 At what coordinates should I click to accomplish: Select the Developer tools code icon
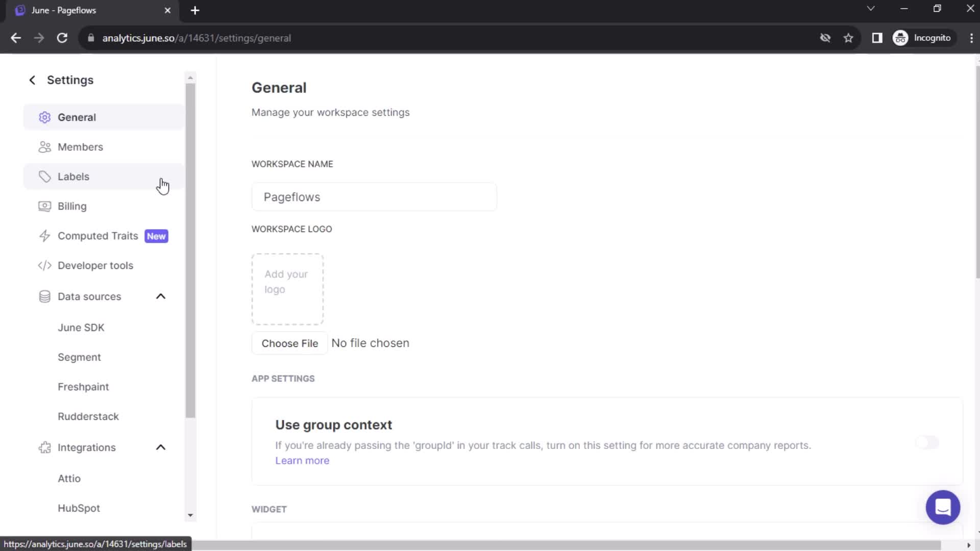coord(44,265)
